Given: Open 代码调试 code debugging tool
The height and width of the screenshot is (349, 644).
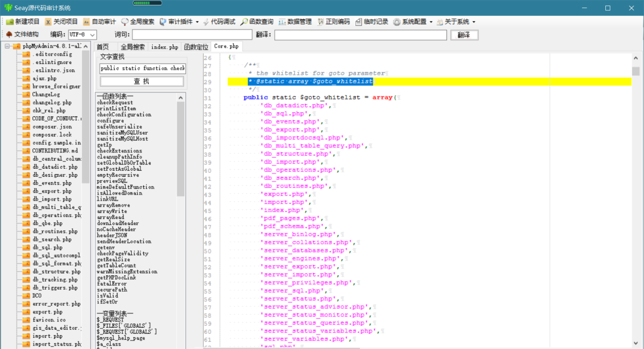Looking at the screenshot, I should [x=219, y=22].
